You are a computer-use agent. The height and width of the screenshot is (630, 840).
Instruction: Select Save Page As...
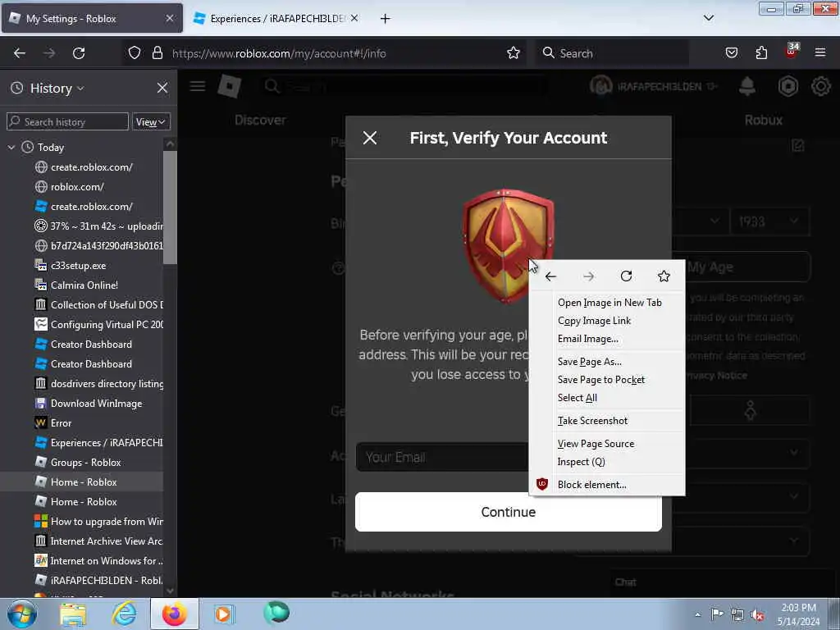pos(589,362)
